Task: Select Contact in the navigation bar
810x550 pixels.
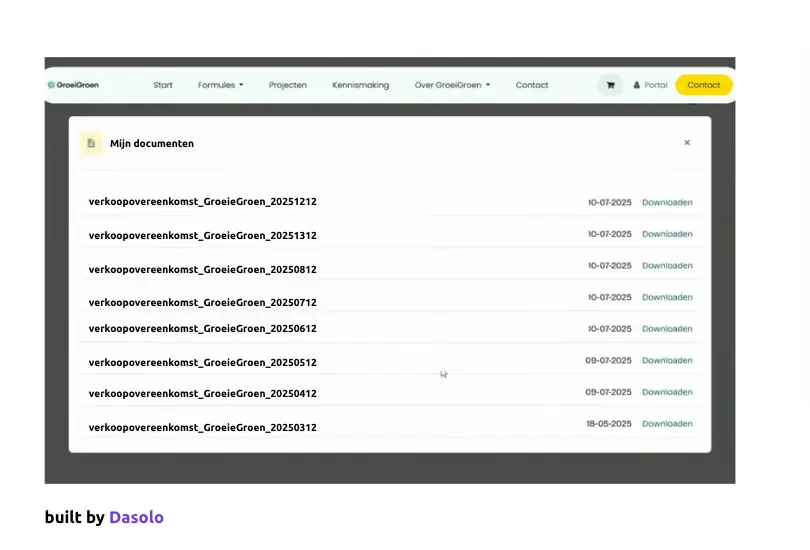Action: click(x=532, y=85)
